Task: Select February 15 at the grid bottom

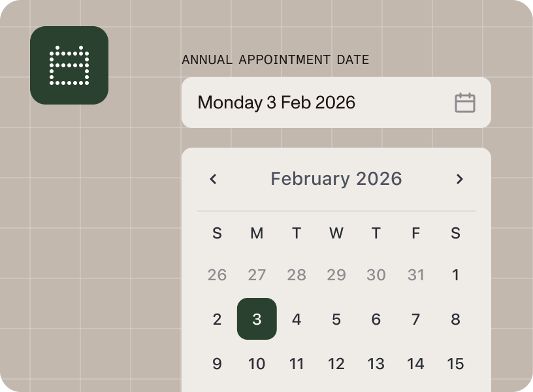Action: click(455, 364)
